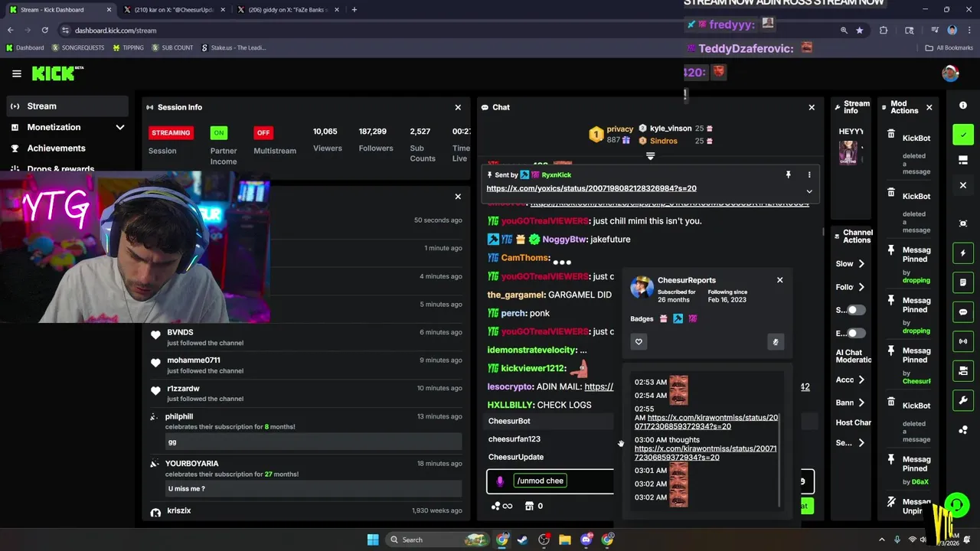Open Achievements in the sidebar
This screenshot has width=980, height=551.
67,148
